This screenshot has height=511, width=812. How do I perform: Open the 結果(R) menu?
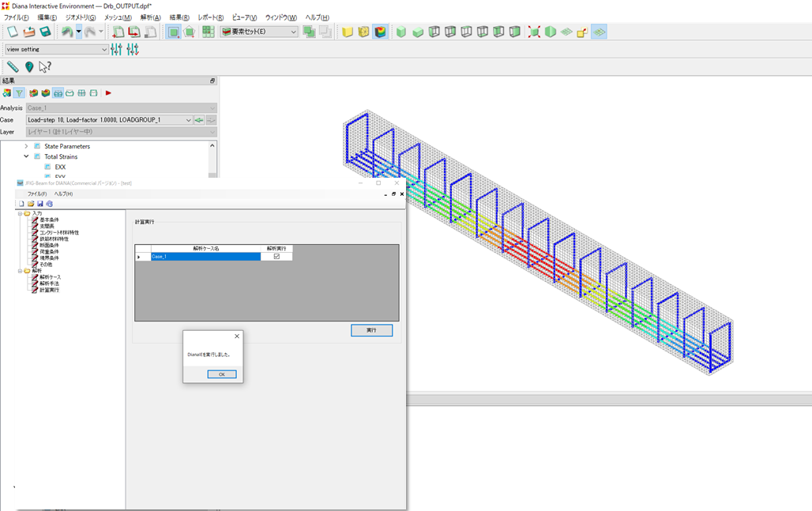point(179,17)
